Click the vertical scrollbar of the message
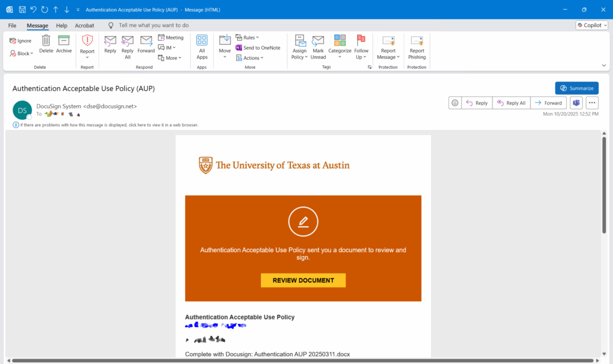 click(603, 186)
